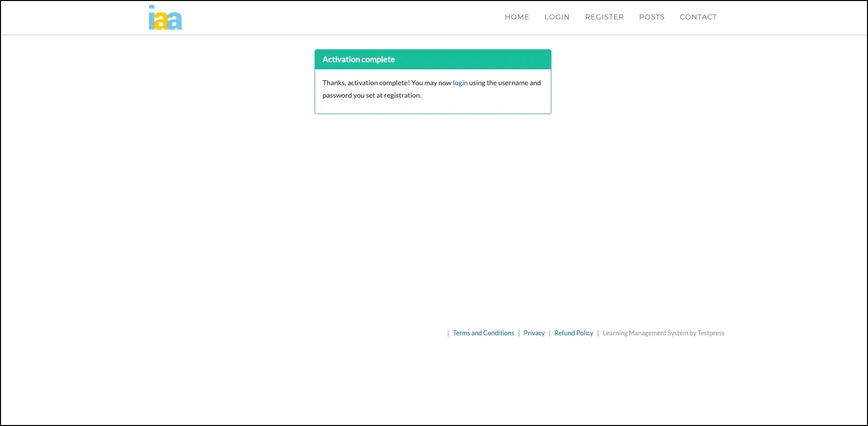Screen dimensions: 868x426
Task: Follow the login link in activation message
Action: 460,83
